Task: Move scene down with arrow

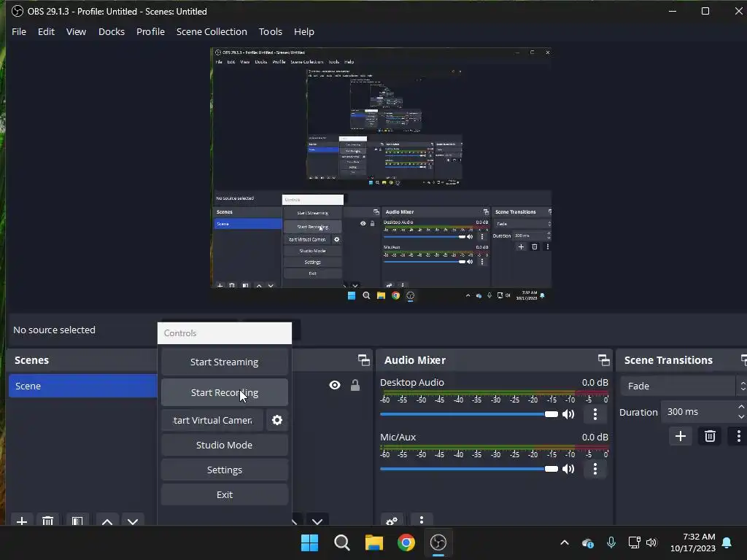Action: [x=133, y=521]
